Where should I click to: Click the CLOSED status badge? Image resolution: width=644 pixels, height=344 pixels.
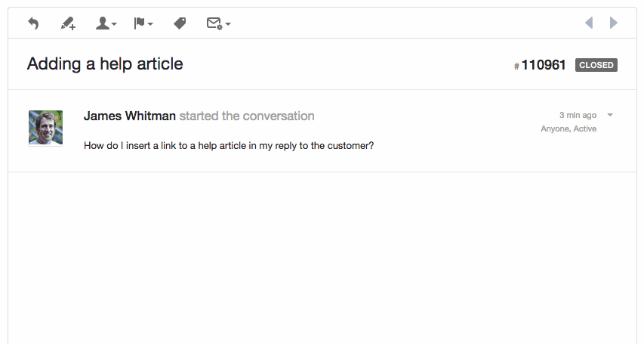[x=596, y=65]
